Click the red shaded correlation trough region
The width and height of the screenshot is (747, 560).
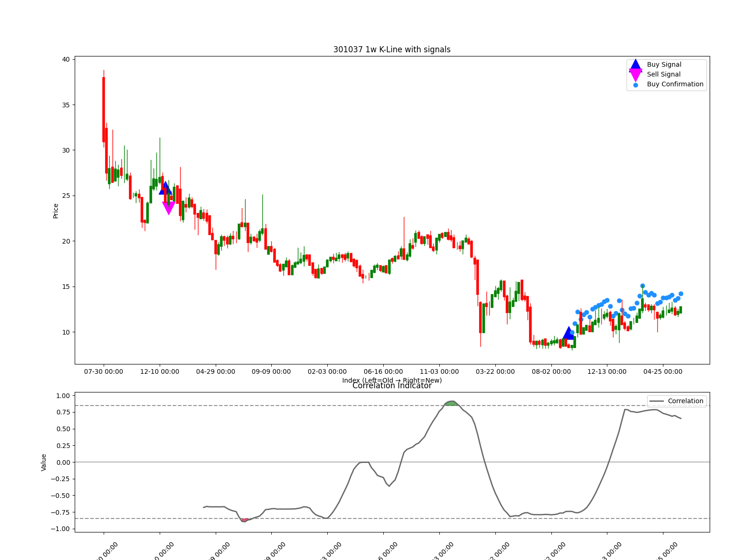[245, 520]
